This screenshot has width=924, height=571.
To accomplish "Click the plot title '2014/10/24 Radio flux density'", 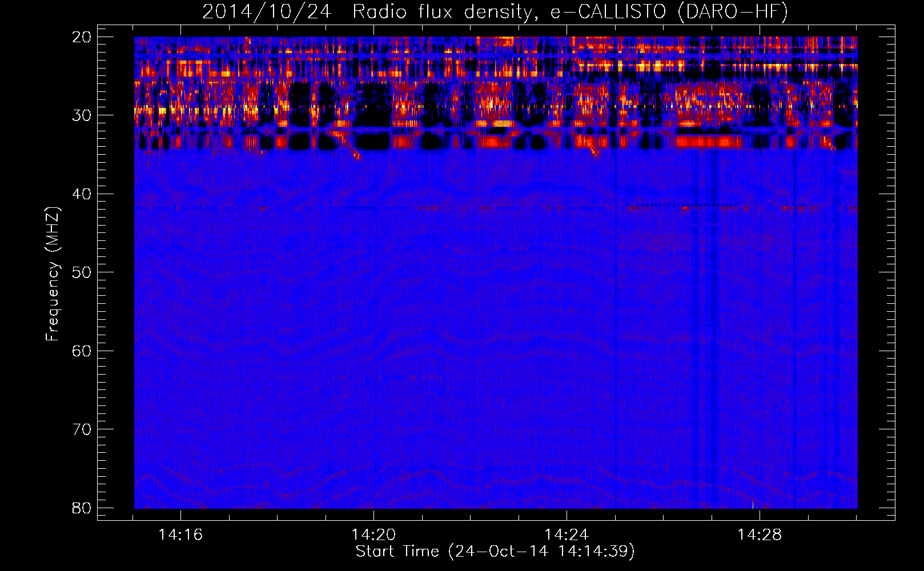I will coord(369,12).
